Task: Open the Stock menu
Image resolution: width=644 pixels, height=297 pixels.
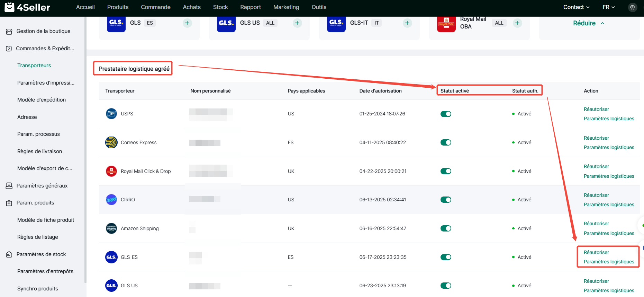Action: click(220, 7)
